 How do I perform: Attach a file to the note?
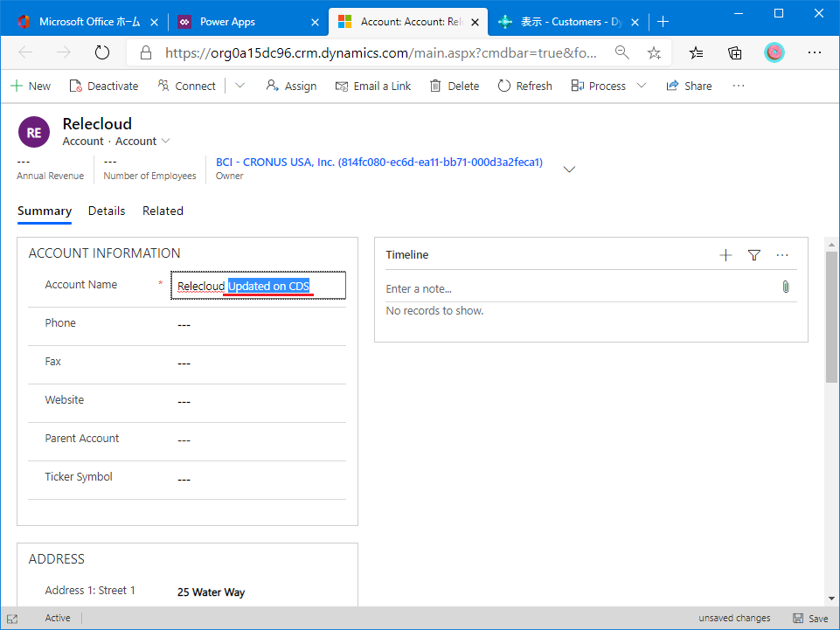point(785,287)
